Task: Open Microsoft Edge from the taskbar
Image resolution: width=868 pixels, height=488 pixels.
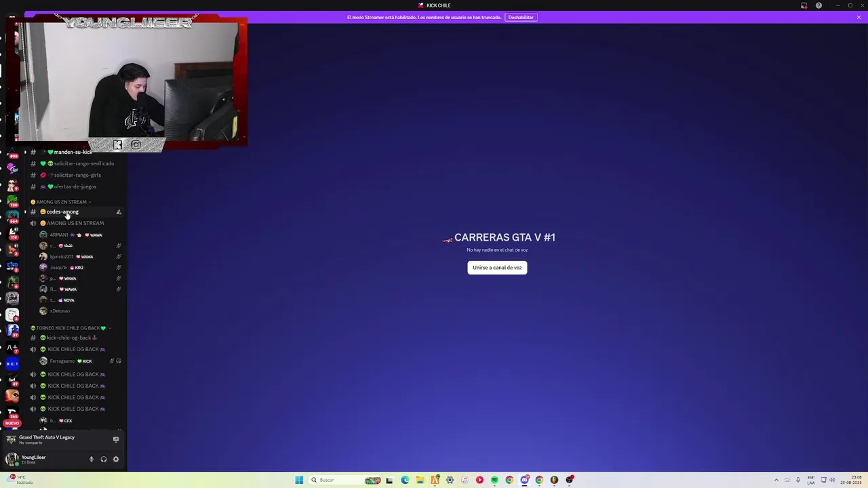Action: [405, 480]
